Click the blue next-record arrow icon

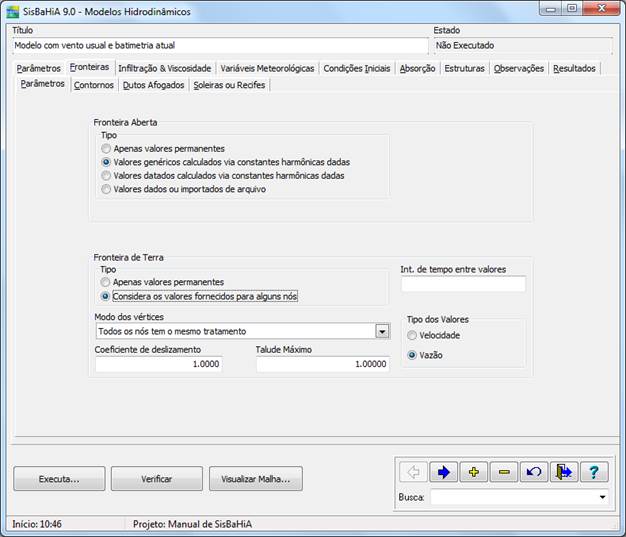(443, 472)
